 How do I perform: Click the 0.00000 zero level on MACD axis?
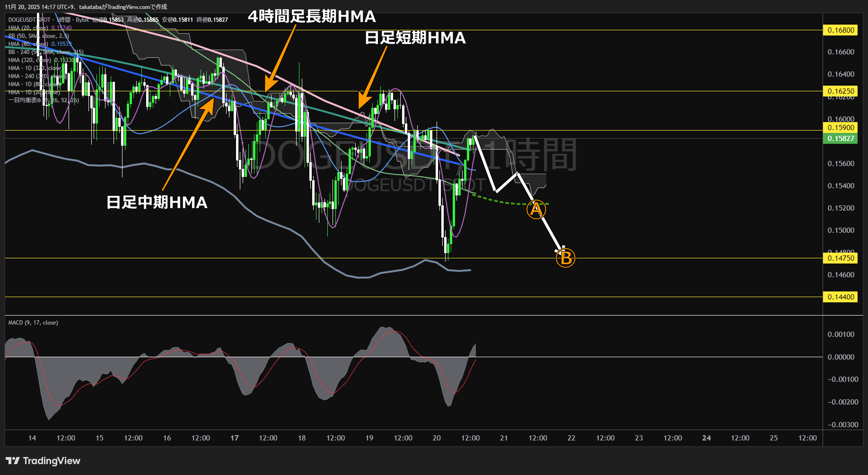tap(841, 357)
